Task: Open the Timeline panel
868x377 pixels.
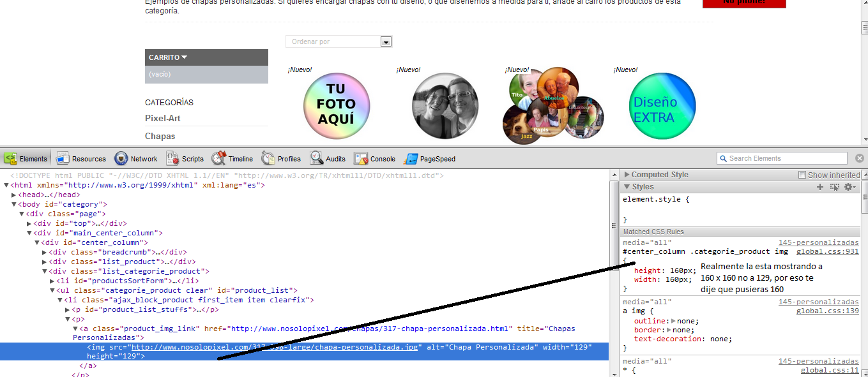Action: click(x=232, y=158)
